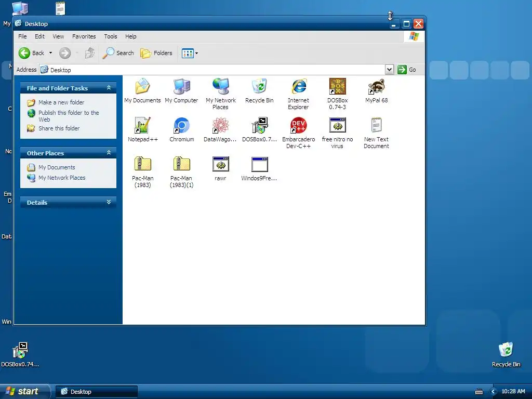
Task: Click the Back toolbar button
Action: point(32,53)
